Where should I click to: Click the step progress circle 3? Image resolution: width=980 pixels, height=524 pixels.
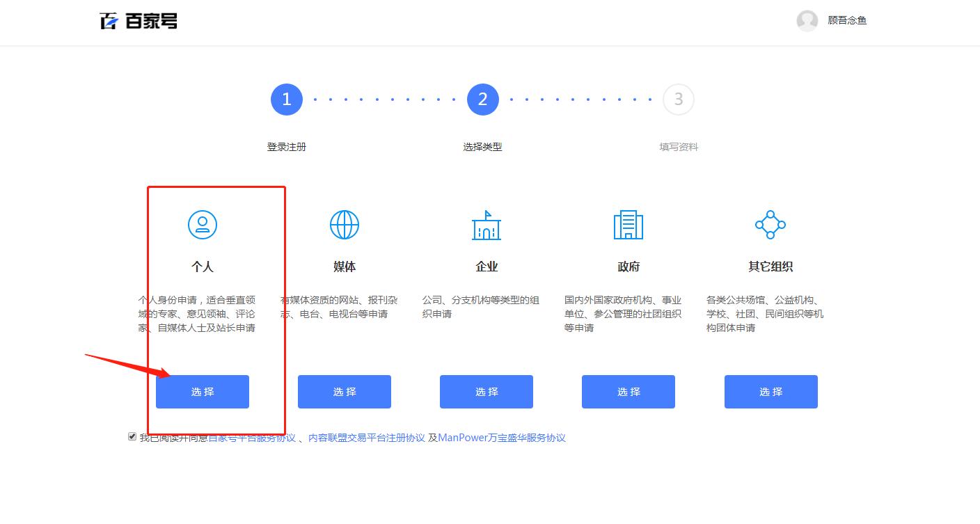pos(679,99)
